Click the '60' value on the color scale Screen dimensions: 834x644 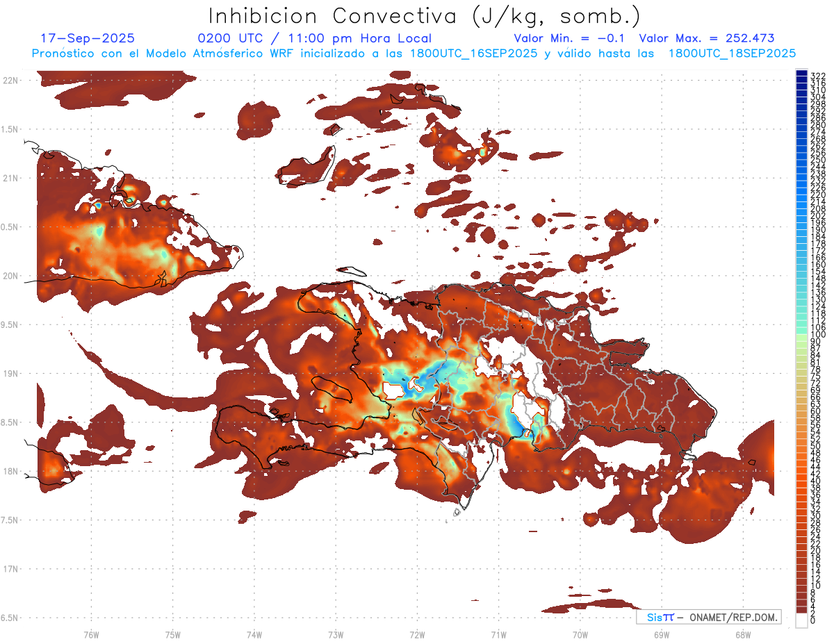[815, 411]
